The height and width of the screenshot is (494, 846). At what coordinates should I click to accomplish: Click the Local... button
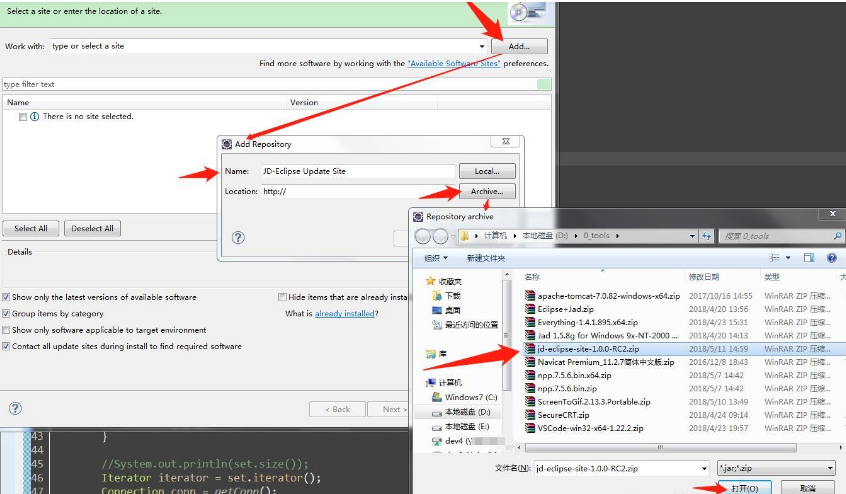[x=487, y=171]
